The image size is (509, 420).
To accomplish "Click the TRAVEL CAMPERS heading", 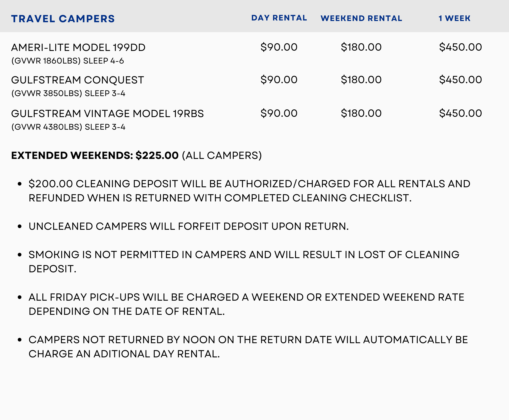I will (x=63, y=19).
